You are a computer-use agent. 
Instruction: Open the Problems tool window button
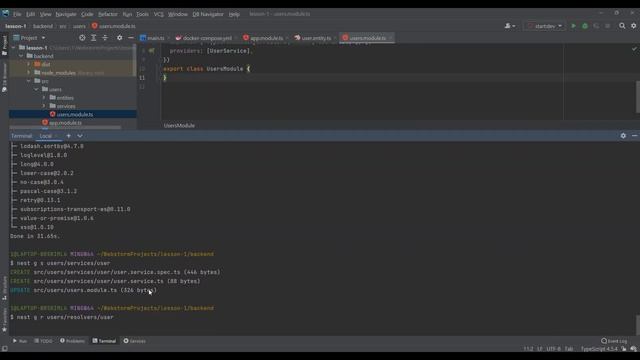(x=72, y=341)
